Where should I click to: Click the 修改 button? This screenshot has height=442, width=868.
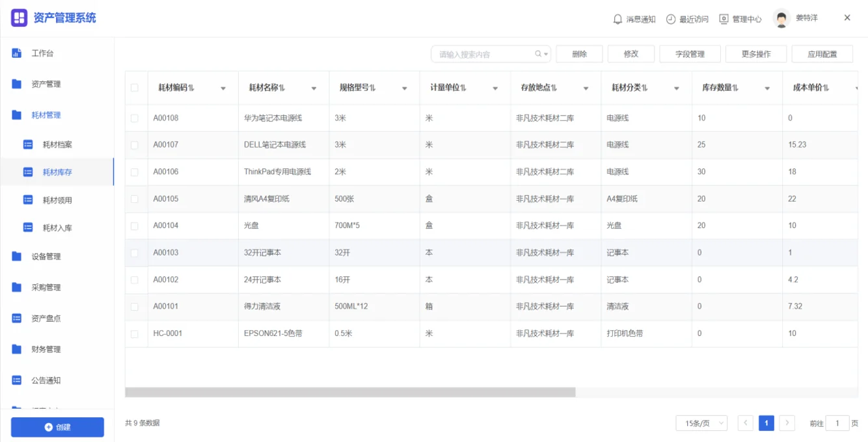coord(631,54)
